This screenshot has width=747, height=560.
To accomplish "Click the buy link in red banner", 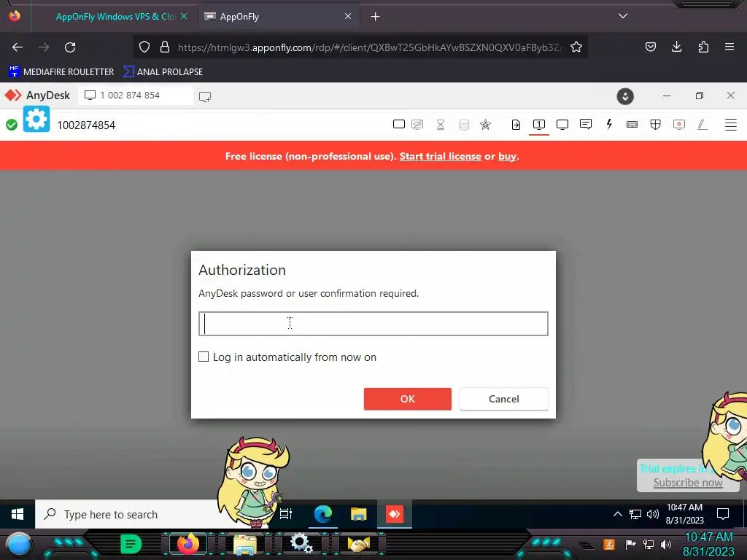I will 508,156.
